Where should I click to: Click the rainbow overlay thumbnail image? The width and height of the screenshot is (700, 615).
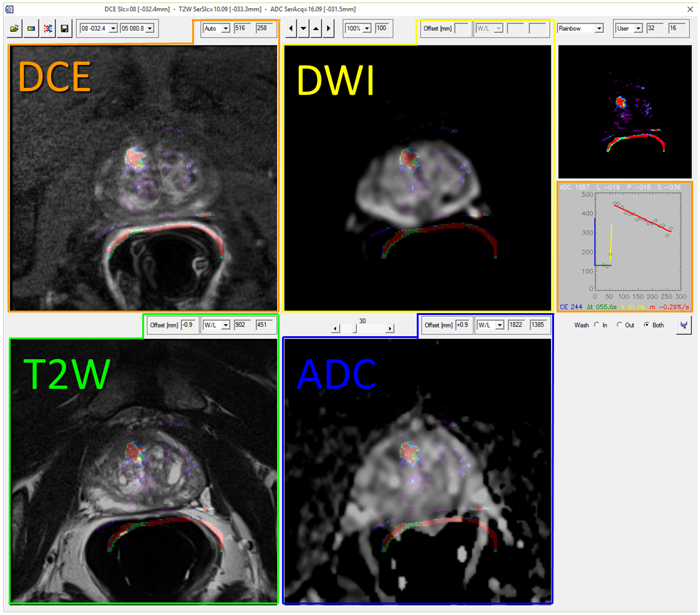point(625,112)
